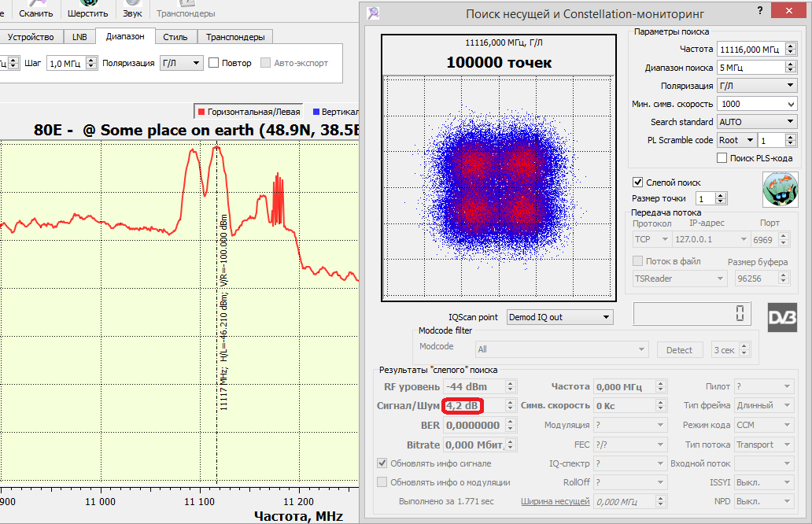The image size is (812, 524).
Task: Click the BER 0,0000000 value
Action: (474, 425)
